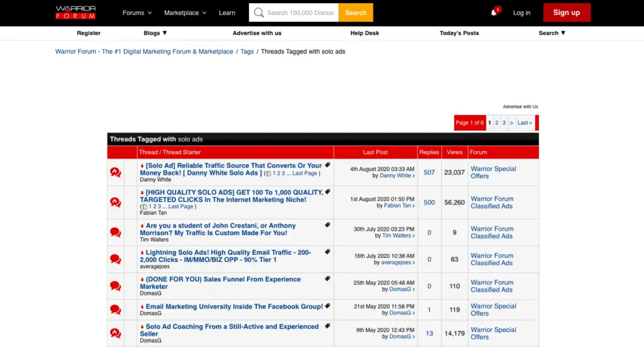Sort by Views column header
The width and height of the screenshot is (644, 347).
(454, 152)
